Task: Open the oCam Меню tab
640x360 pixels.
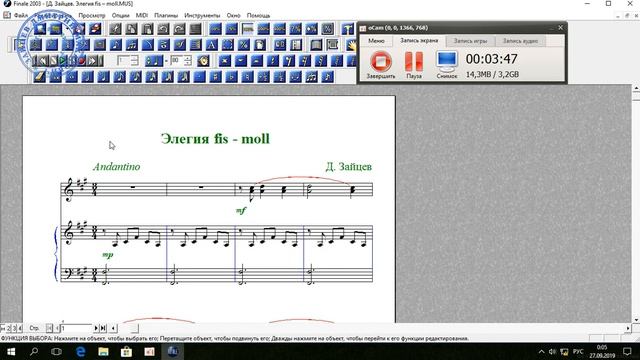Action: click(x=376, y=41)
